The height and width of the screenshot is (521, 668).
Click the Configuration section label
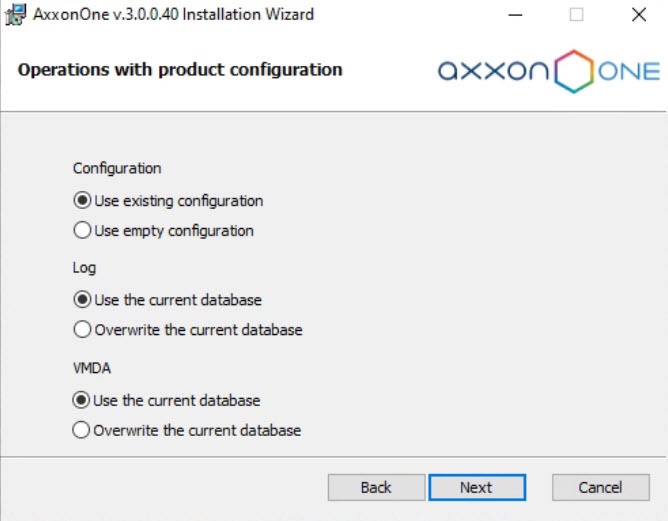click(x=117, y=168)
